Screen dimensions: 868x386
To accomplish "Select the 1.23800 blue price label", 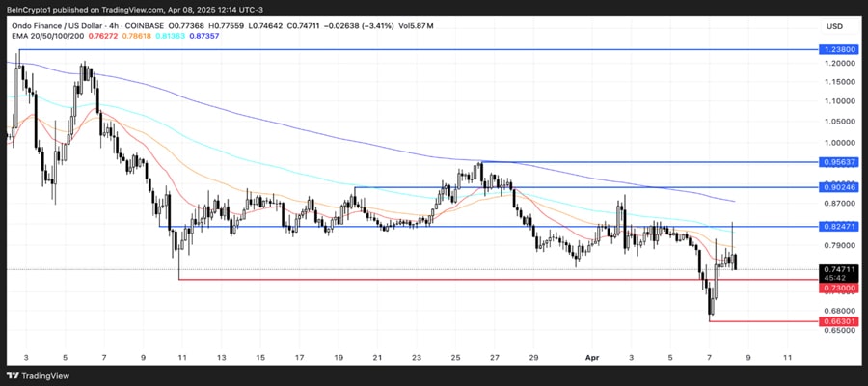I will point(840,49).
